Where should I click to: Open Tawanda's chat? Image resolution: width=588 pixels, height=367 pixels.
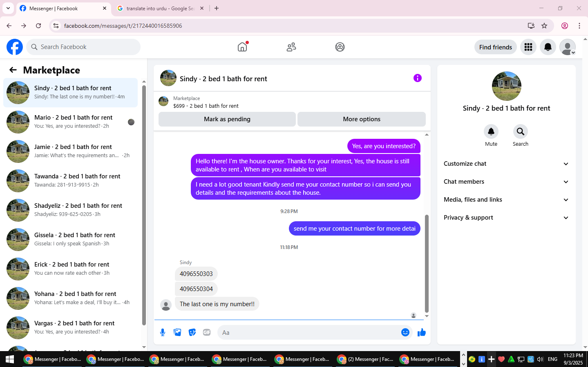click(x=70, y=181)
